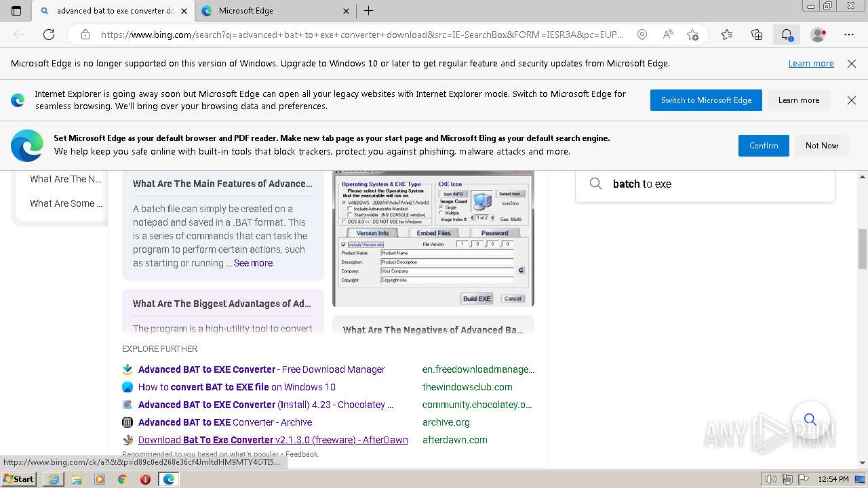
Task: Click the Free Download Manager favicon
Action: (127, 369)
